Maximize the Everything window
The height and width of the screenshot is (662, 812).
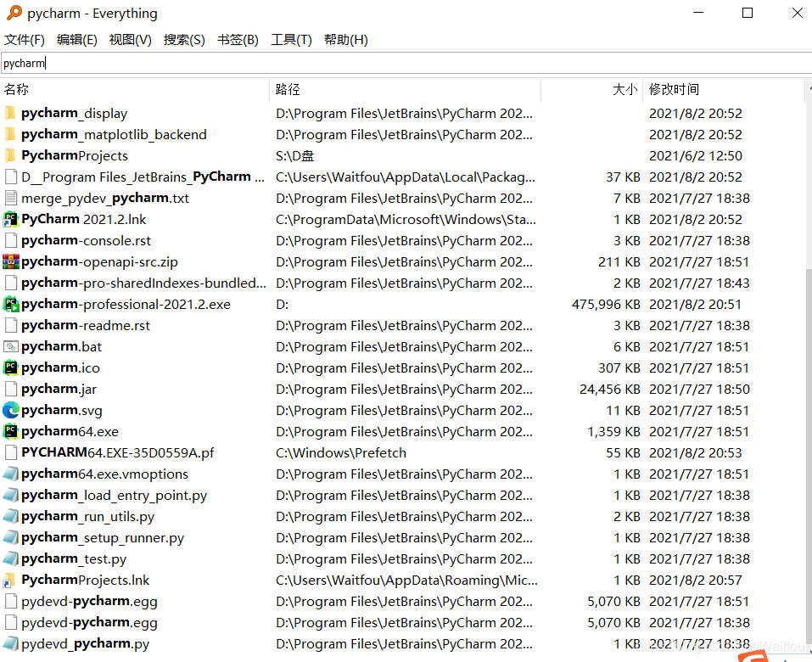tap(748, 13)
